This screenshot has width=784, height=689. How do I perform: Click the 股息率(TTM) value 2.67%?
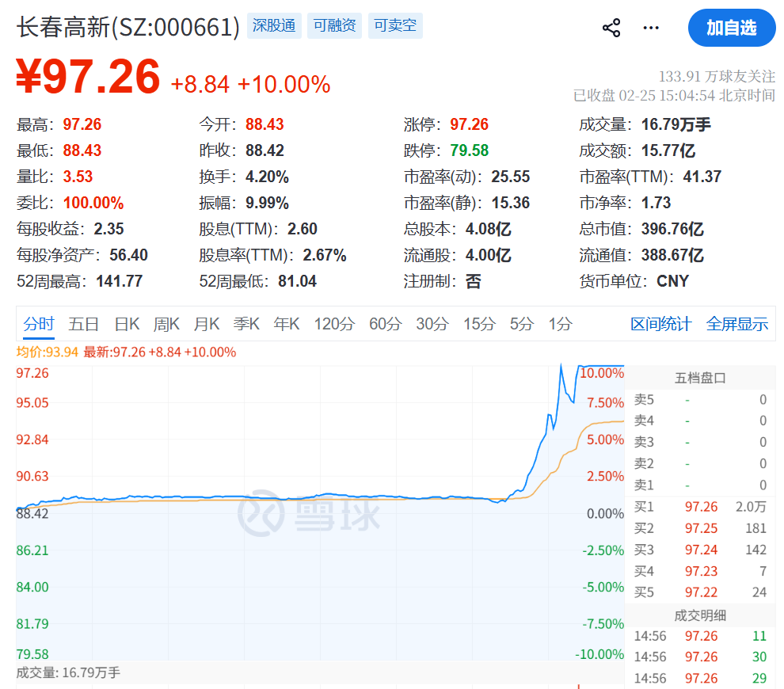(325, 256)
